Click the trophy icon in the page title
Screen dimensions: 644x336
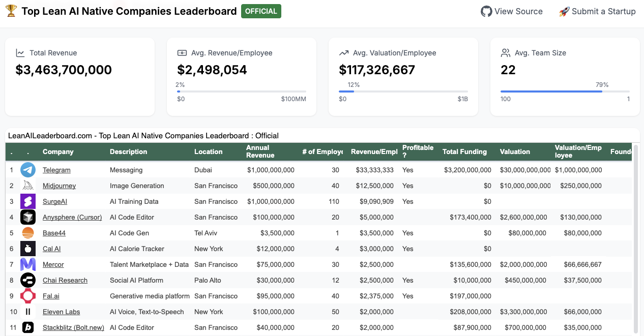(x=11, y=11)
